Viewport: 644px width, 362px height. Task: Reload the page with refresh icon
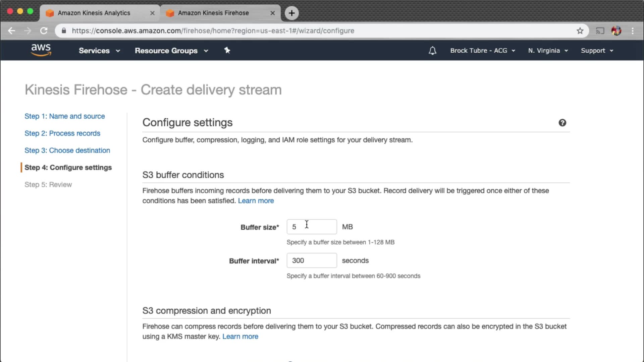click(44, 31)
